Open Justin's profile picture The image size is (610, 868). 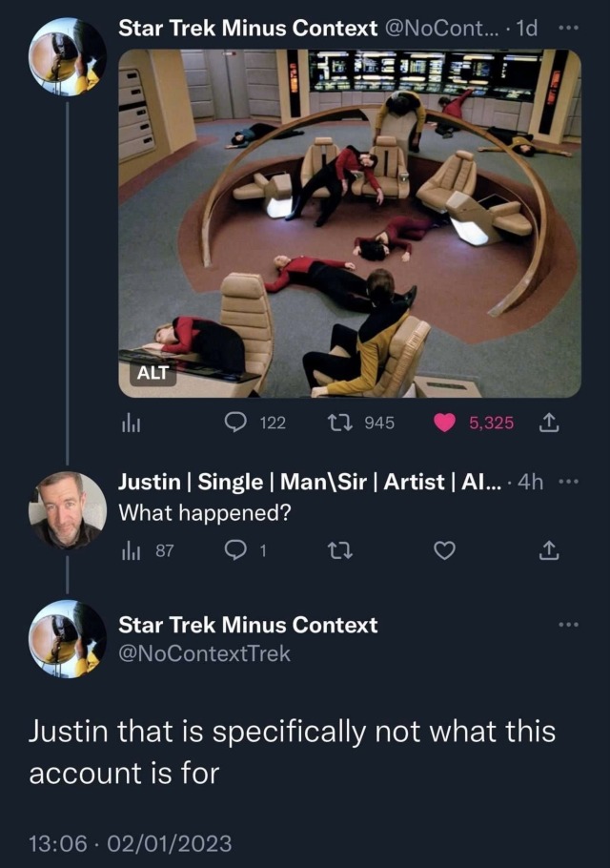[x=68, y=509]
